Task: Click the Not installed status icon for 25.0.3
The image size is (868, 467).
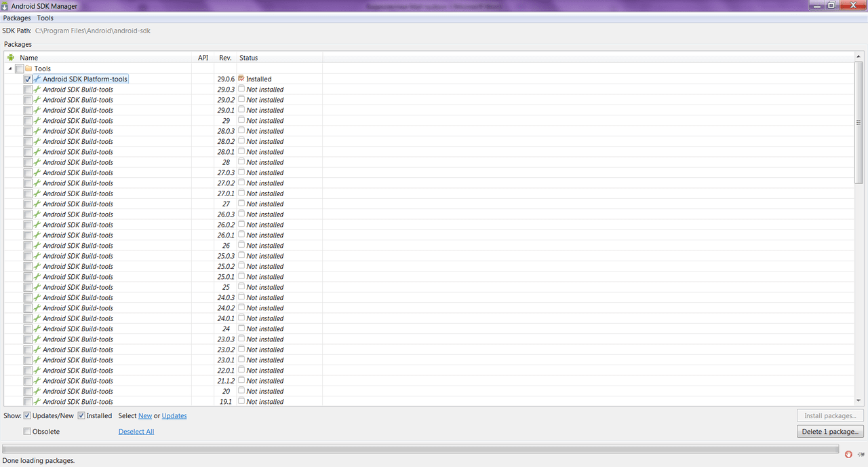Action: click(241, 256)
